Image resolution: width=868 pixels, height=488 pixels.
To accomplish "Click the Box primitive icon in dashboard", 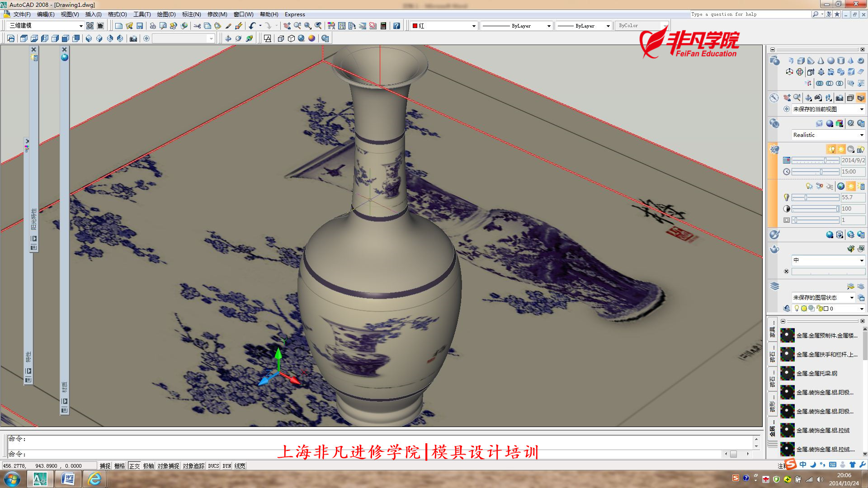I will click(801, 61).
